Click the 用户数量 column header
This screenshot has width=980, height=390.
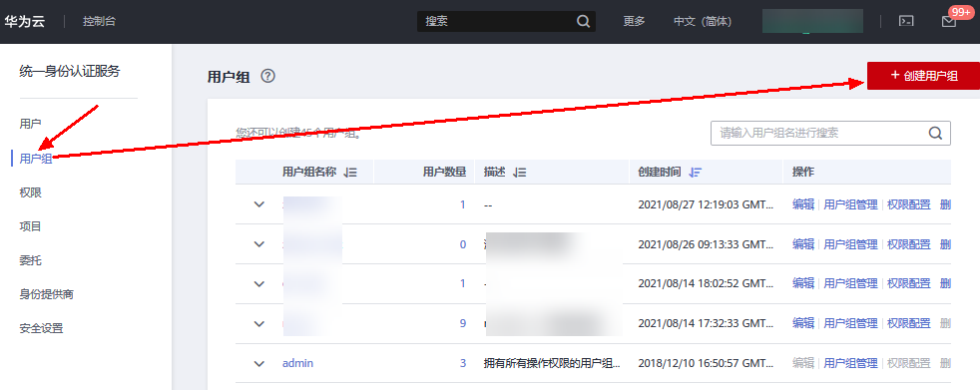(444, 173)
